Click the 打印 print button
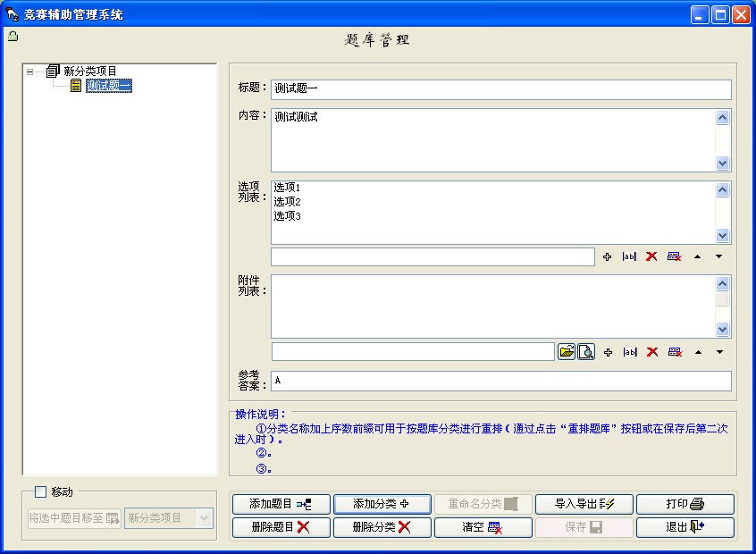The width and height of the screenshot is (756, 554). pos(685,504)
